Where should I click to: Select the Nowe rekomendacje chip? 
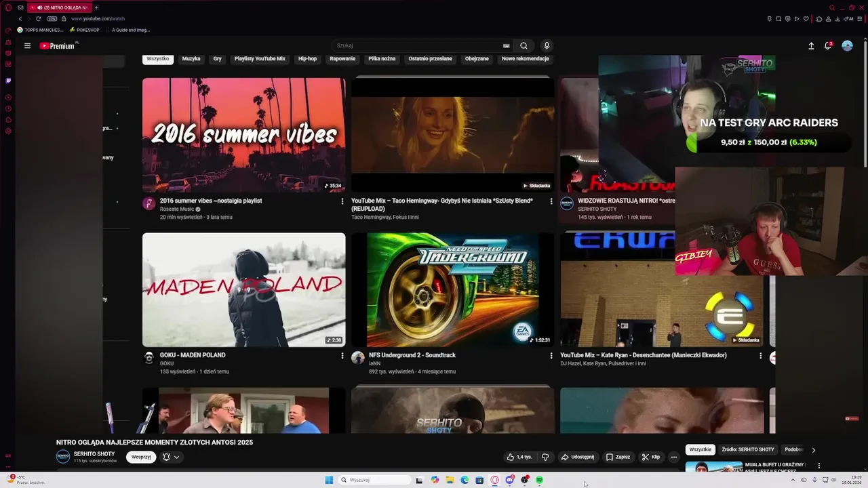pyautogui.click(x=525, y=59)
